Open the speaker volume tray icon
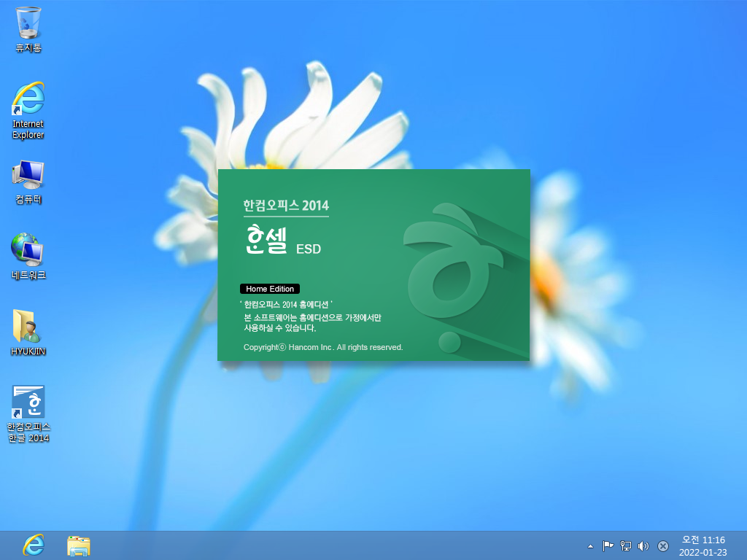The height and width of the screenshot is (560, 747). pyautogui.click(x=643, y=545)
